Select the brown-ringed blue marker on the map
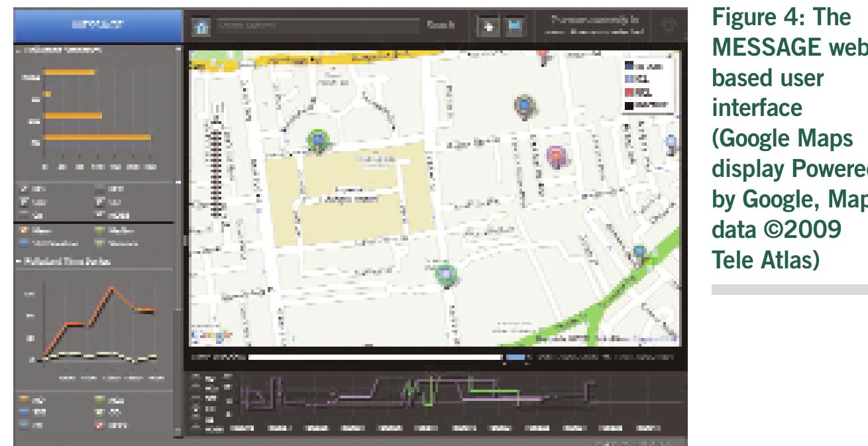The width and height of the screenshot is (868, 446). (x=525, y=105)
